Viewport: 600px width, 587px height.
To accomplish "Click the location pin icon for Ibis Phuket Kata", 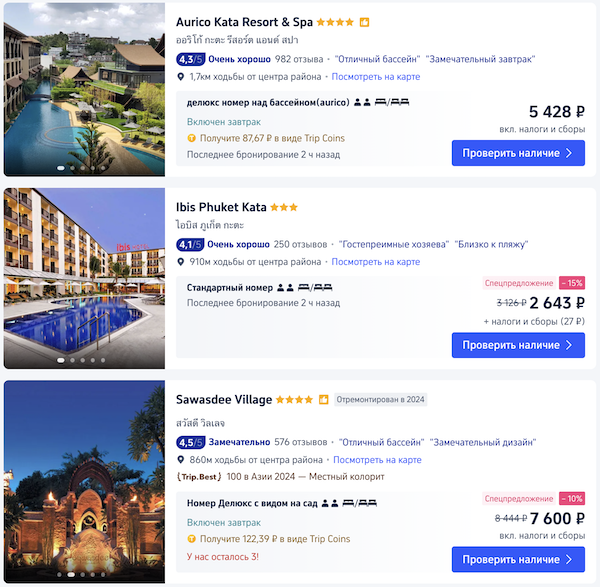I will coord(181,262).
